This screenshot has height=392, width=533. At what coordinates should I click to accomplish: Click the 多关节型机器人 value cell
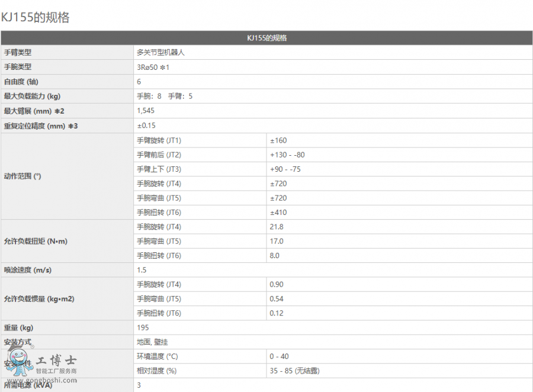[x=161, y=53]
